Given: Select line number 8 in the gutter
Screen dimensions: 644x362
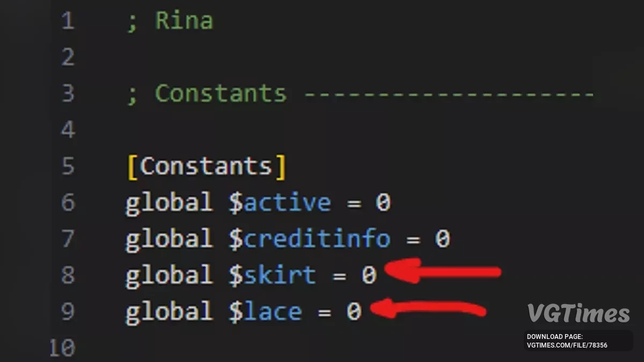Looking at the screenshot, I should [68, 275].
